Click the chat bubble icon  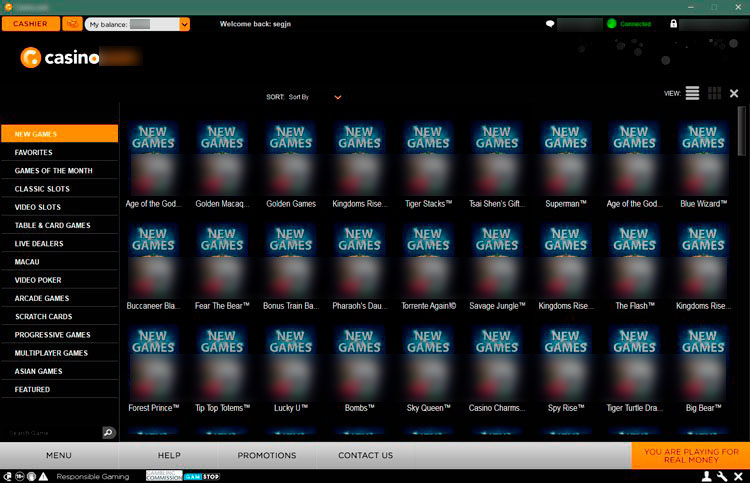coord(550,23)
